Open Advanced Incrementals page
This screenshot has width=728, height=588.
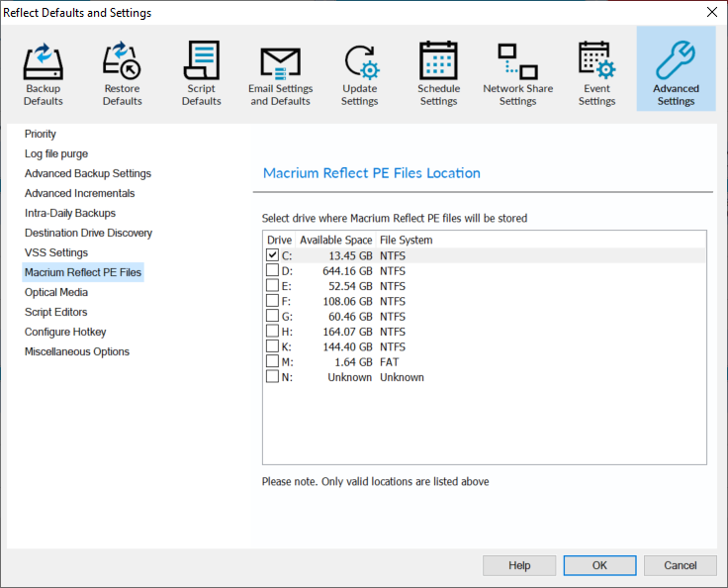pyautogui.click(x=79, y=193)
